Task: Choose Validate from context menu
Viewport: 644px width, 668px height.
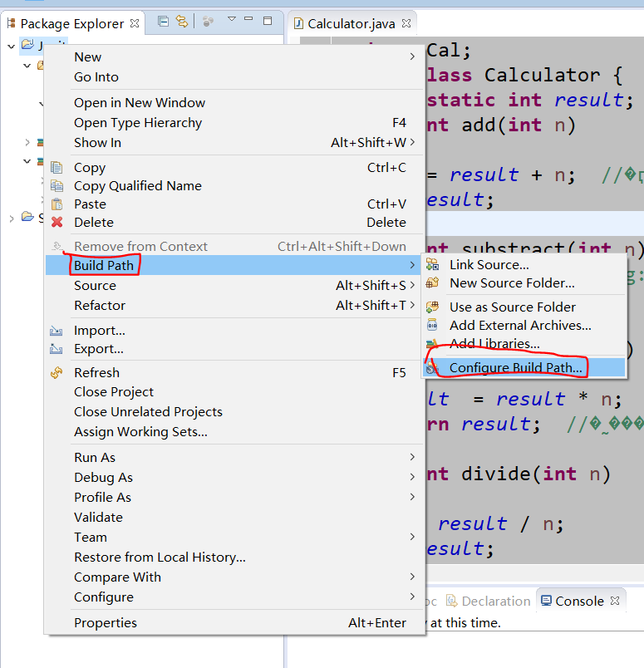Action: 234,517
